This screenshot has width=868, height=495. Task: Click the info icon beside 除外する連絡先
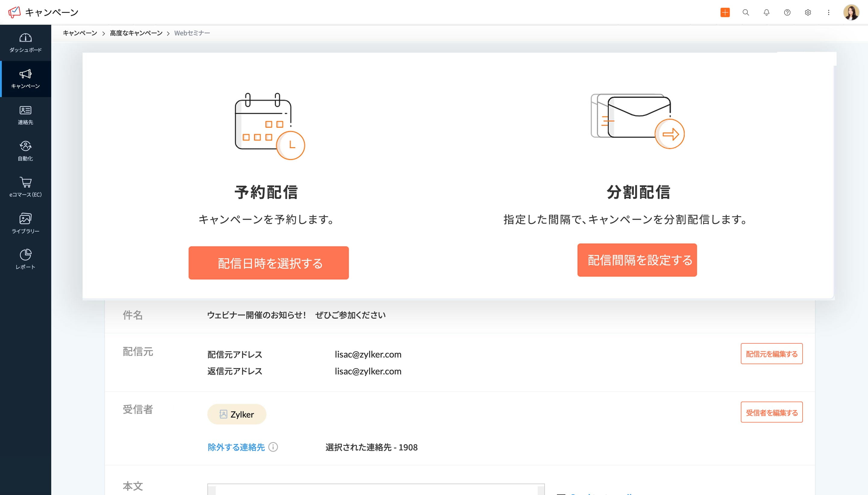click(x=273, y=447)
